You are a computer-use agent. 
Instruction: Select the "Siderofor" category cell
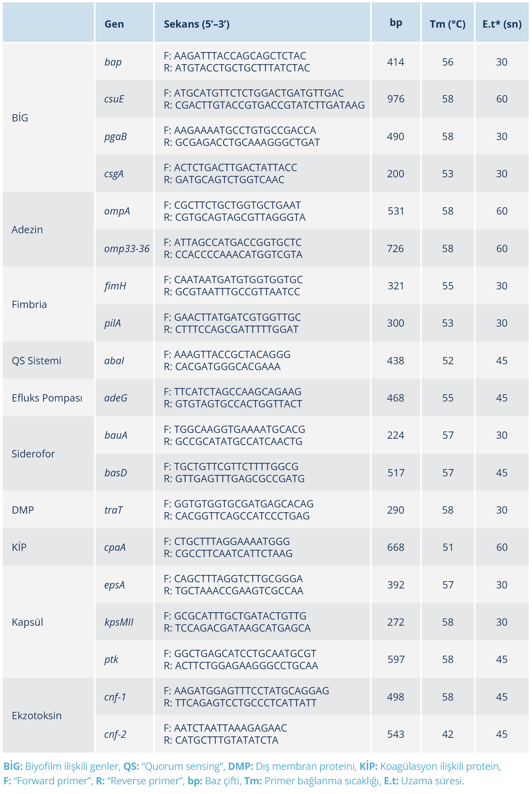[x=33, y=454]
